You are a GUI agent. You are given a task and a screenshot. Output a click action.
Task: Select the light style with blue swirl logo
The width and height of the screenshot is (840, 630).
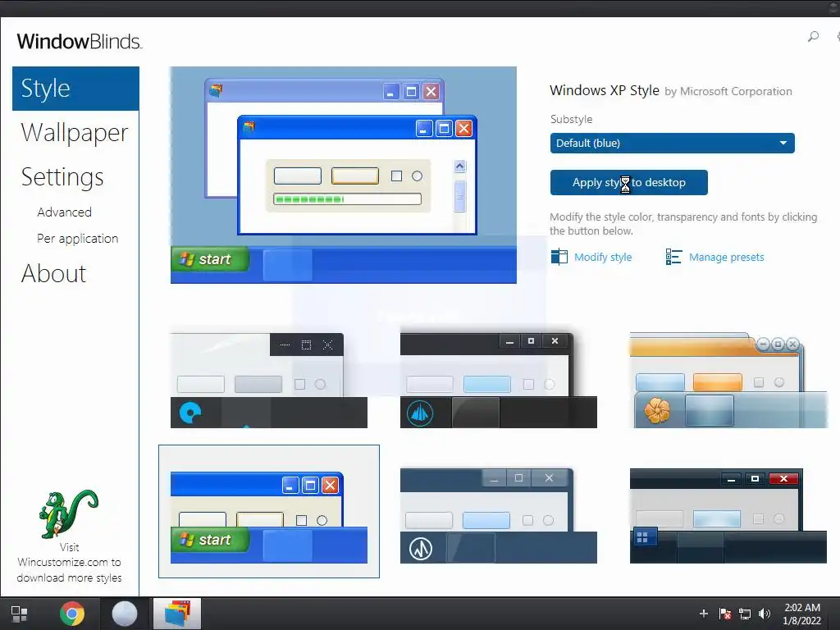269,381
